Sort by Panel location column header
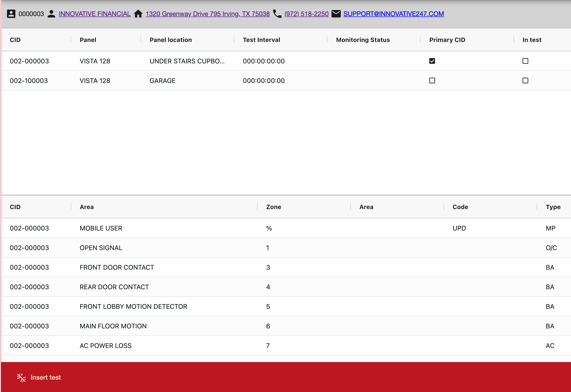Viewport: 571px width, 392px height. [171, 40]
